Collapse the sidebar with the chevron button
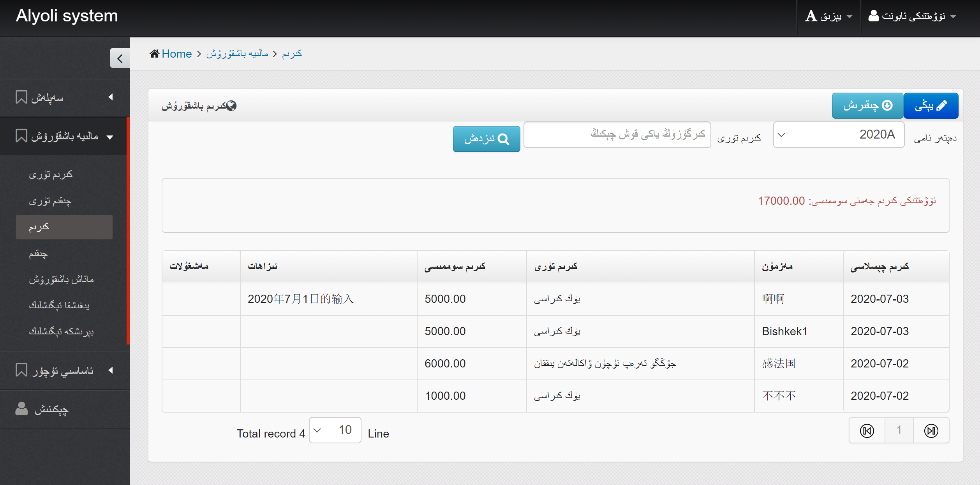 pos(120,58)
